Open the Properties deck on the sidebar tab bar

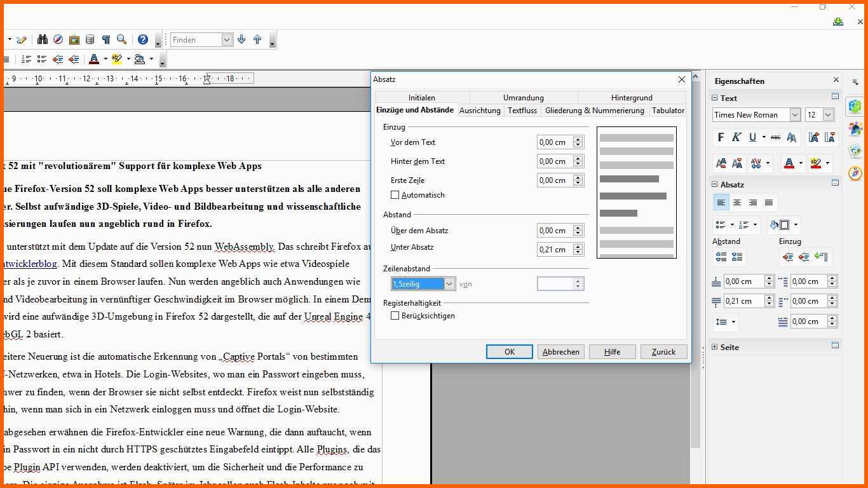[855, 106]
